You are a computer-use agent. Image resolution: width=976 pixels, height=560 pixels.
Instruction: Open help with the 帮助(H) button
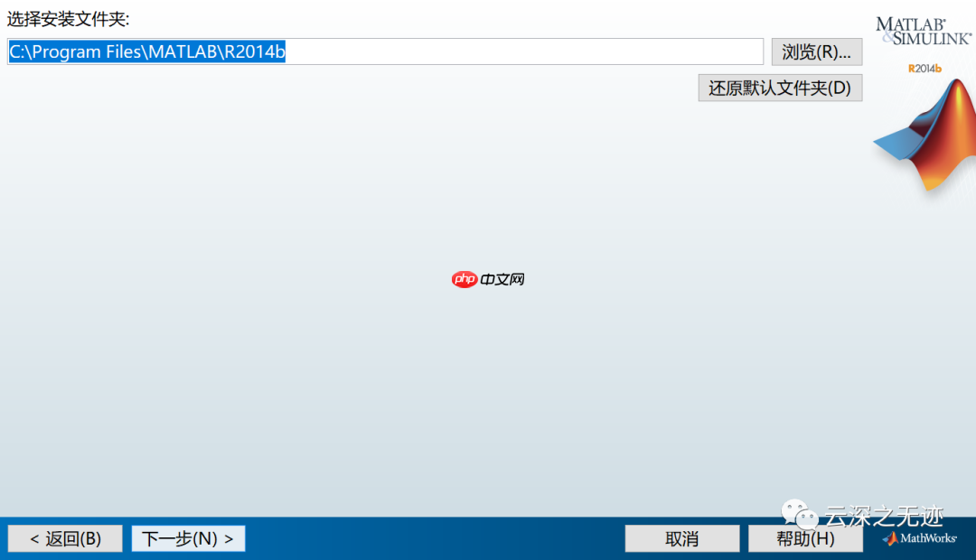tap(805, 539)
